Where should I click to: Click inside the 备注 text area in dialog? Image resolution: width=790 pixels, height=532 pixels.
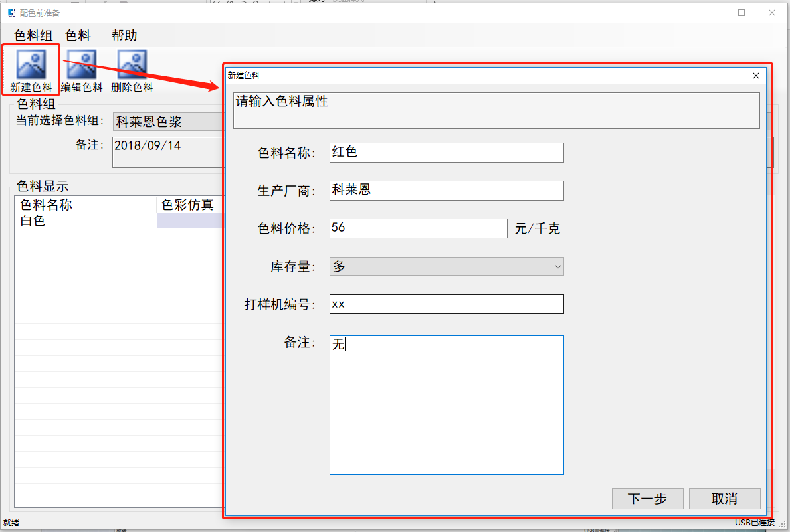click(x=446, y=405)
